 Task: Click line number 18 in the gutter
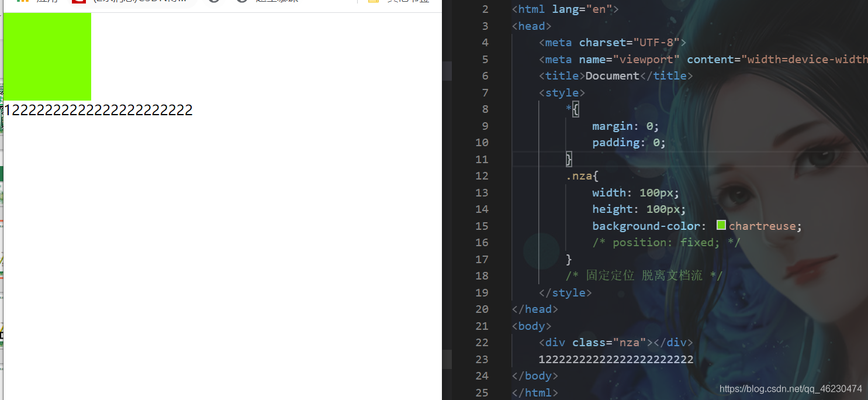482,275
